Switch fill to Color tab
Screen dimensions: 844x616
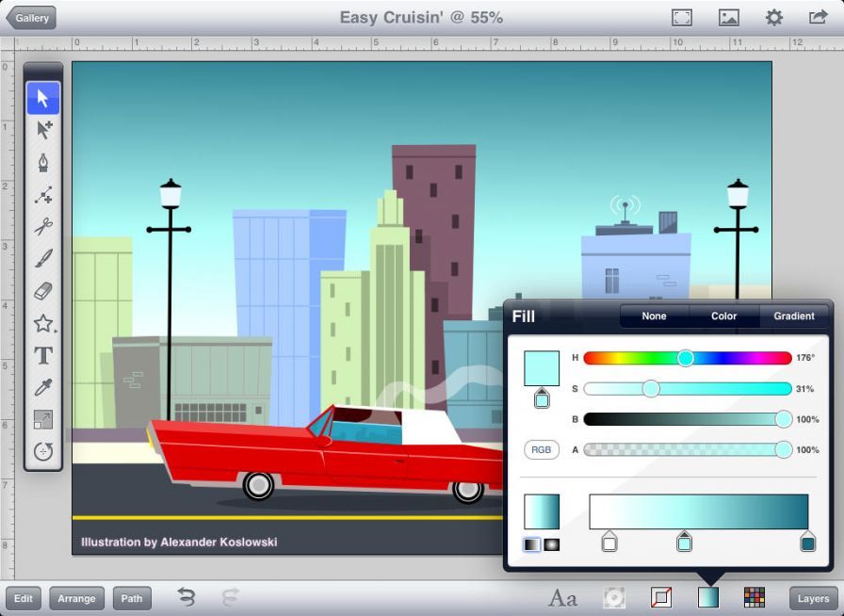tap(723, 316)
